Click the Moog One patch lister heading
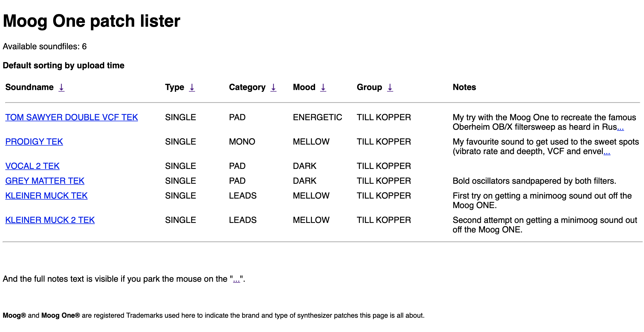Viewport: 644px width, 332px height. (92, 21)
